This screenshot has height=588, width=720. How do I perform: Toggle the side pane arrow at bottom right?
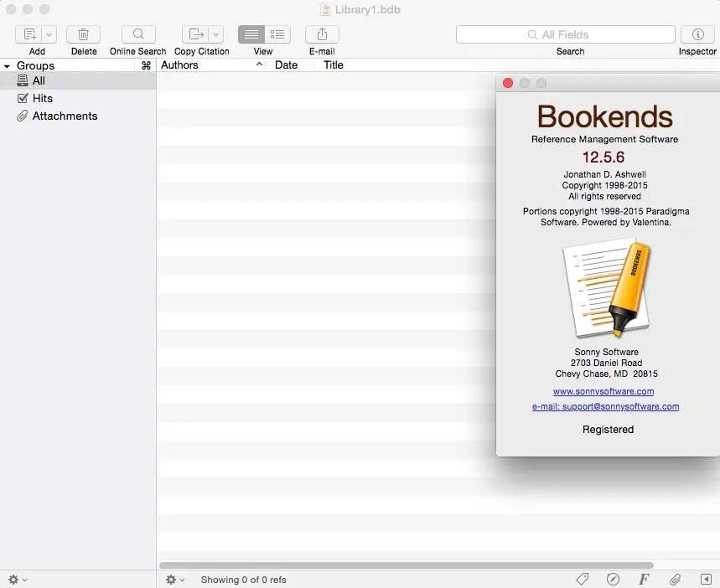(x=707, y=580)
